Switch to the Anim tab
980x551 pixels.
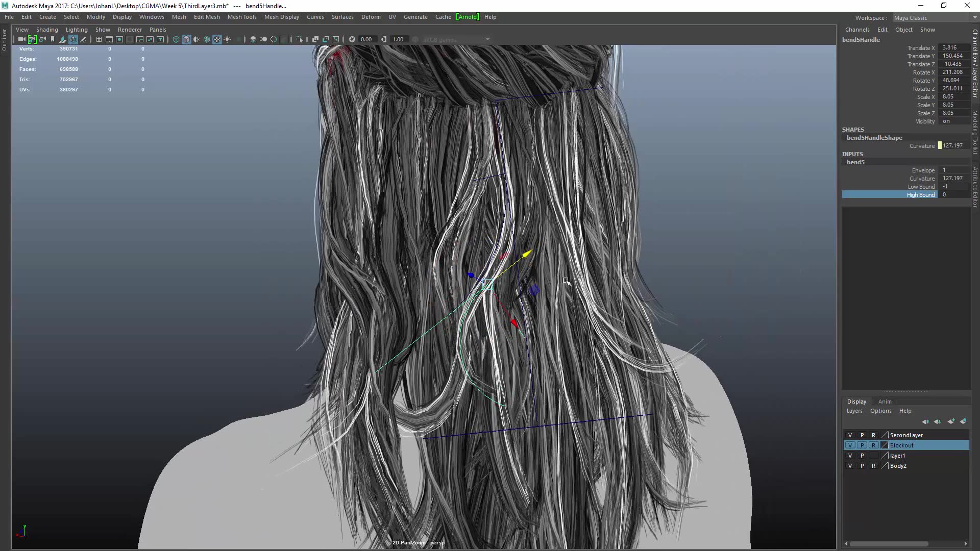click(885, 401)
